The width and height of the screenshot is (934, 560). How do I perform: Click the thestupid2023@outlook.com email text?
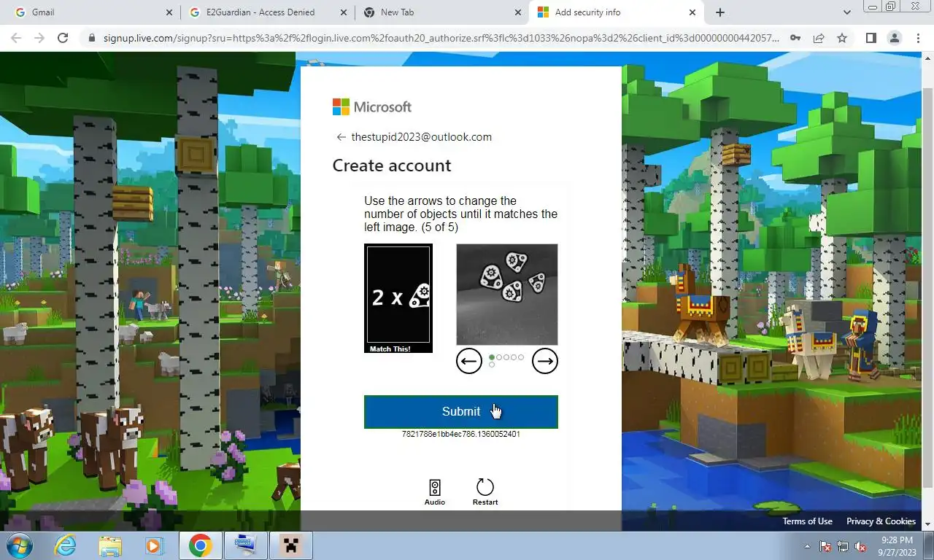(422, 137)
